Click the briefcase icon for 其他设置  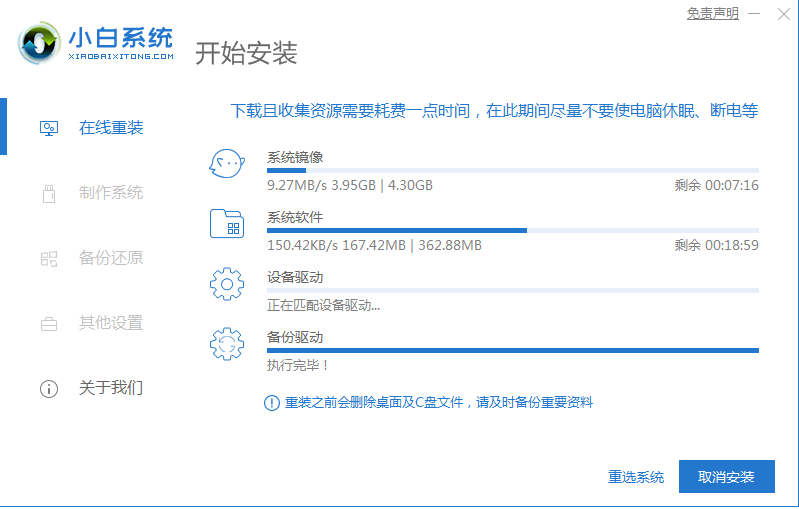pyautogui.click(x=48, y=323)
